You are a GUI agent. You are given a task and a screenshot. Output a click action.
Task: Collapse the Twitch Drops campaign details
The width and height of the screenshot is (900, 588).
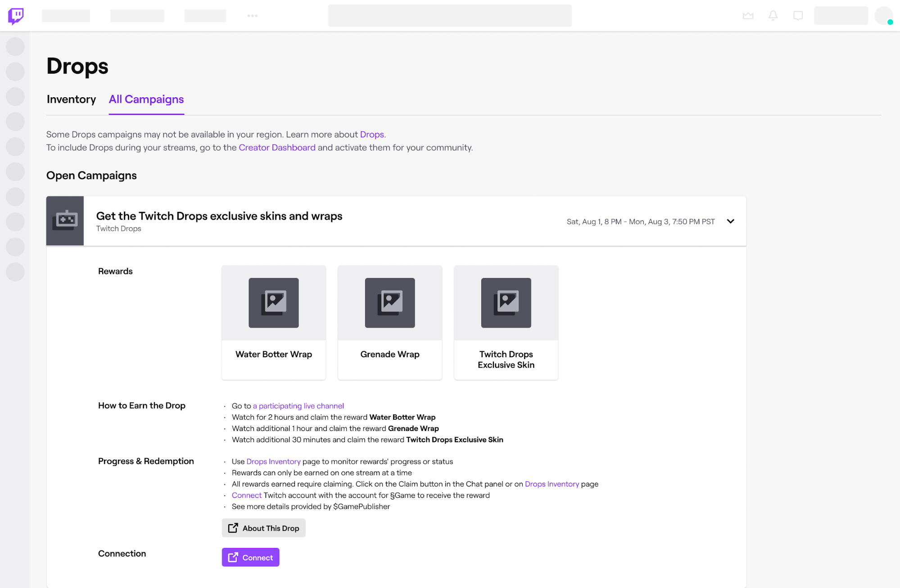(730, 221)
